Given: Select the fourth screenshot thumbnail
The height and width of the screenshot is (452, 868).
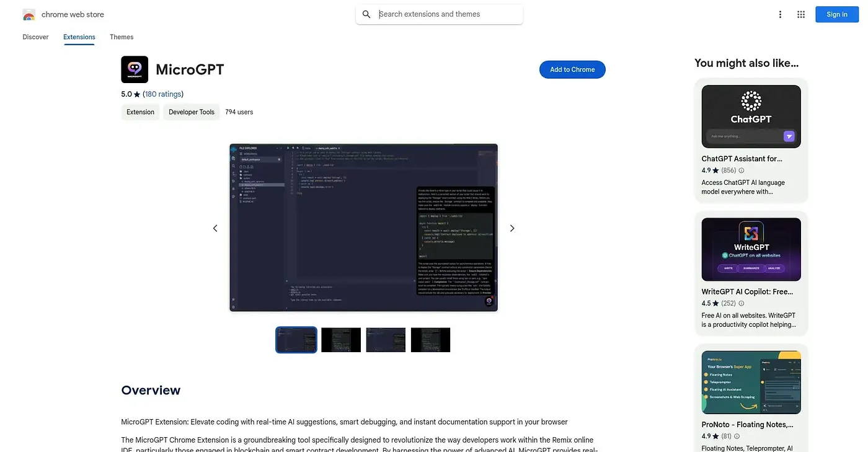Looking at the screenshot, I should click(x=430, y=340).
